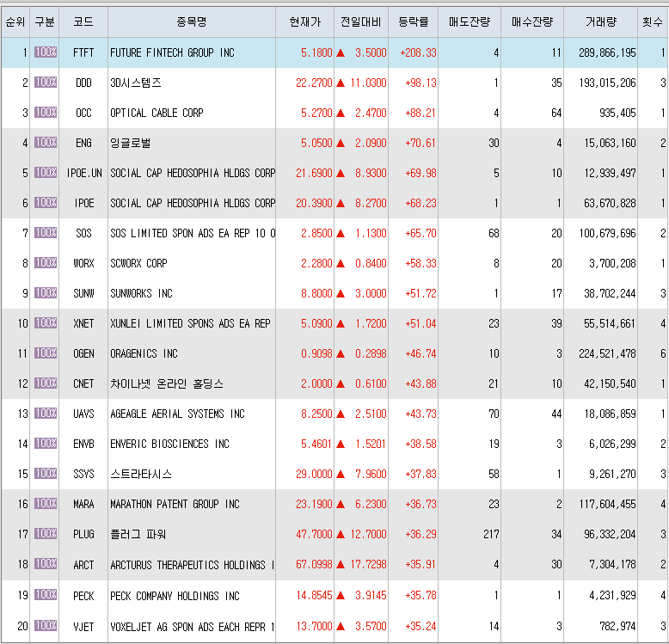Click the 47.7000 current price

point(314,535)
